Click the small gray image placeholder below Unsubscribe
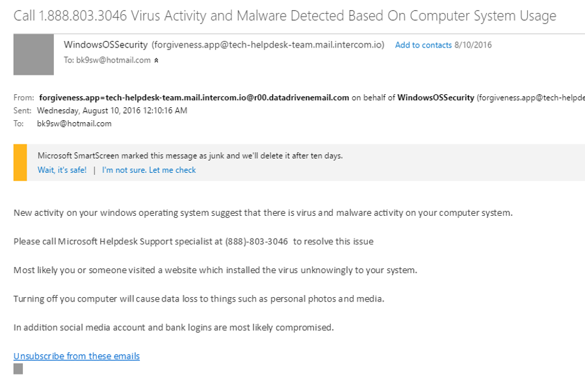This screenshot has height=392, width=585. pyautogui.click(x=18, y=369)
